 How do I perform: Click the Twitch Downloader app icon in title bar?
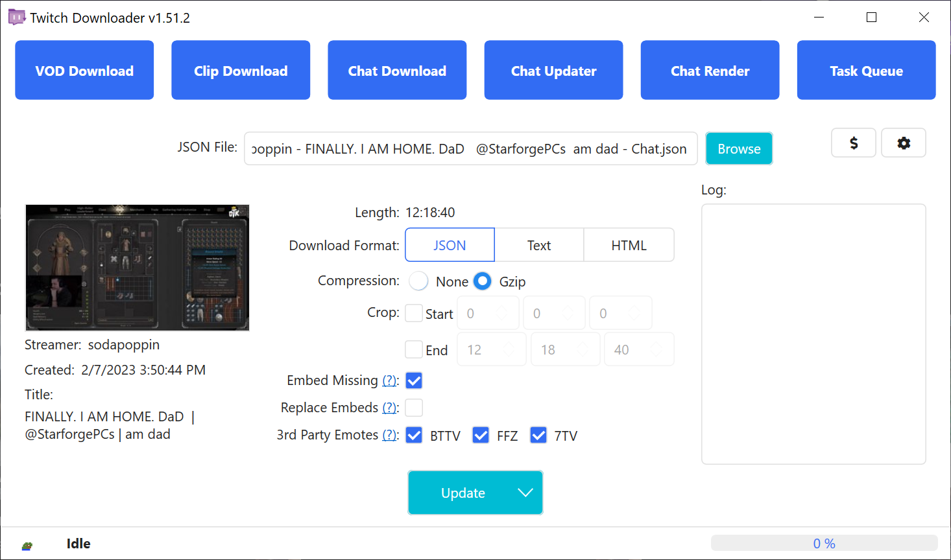click(x=16, y=17)
